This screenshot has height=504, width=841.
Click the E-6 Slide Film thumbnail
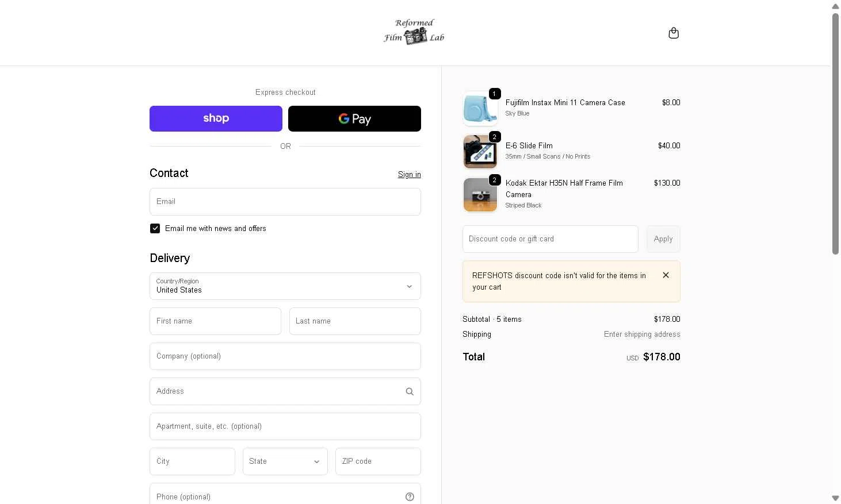click(x=480, y=152)
